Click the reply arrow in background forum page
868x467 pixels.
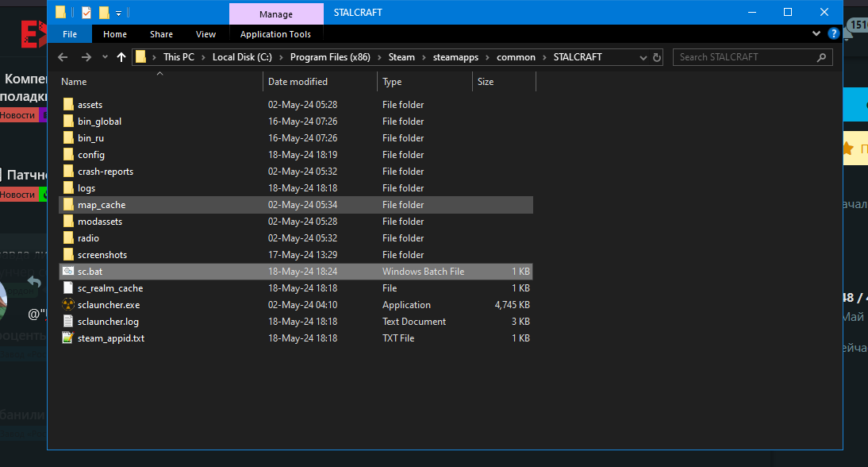click(34, 282)
